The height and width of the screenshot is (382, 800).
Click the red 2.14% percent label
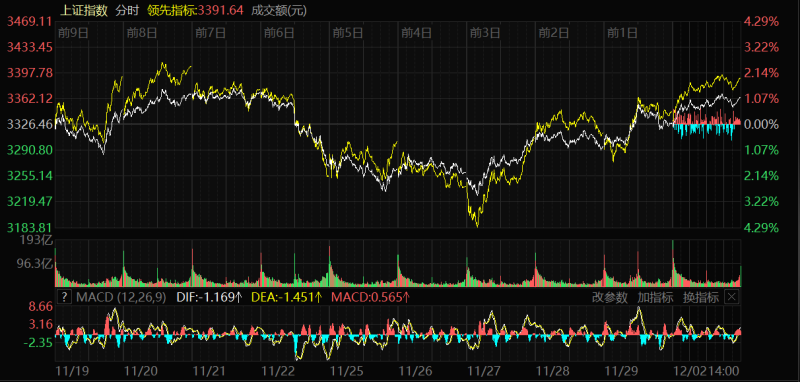tap(761, 73)
